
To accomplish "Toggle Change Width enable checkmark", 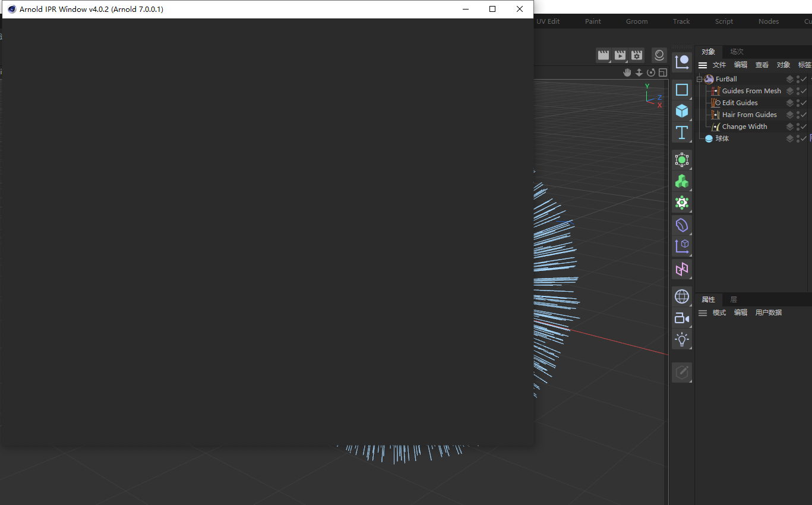I will pyautogui.click(x=804, y=127).
